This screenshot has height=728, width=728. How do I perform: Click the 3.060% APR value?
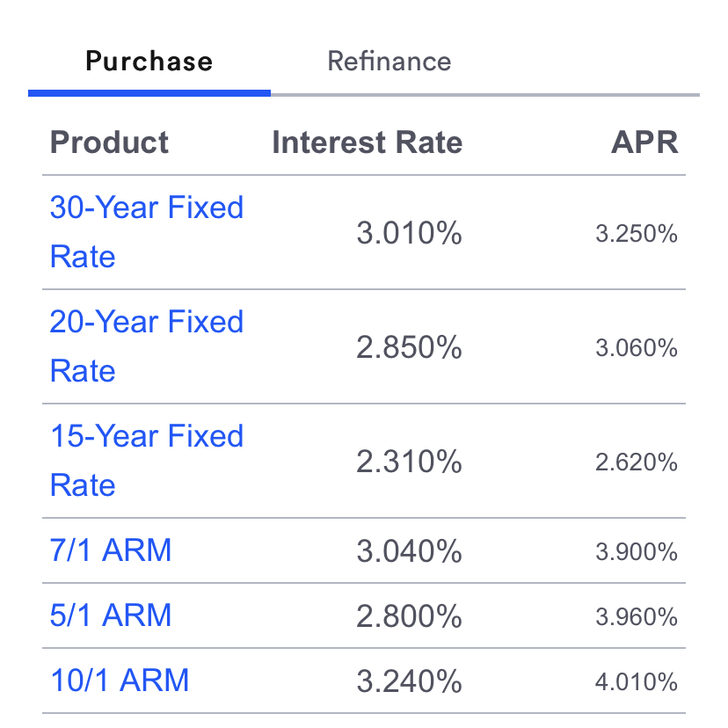[637, 347]
